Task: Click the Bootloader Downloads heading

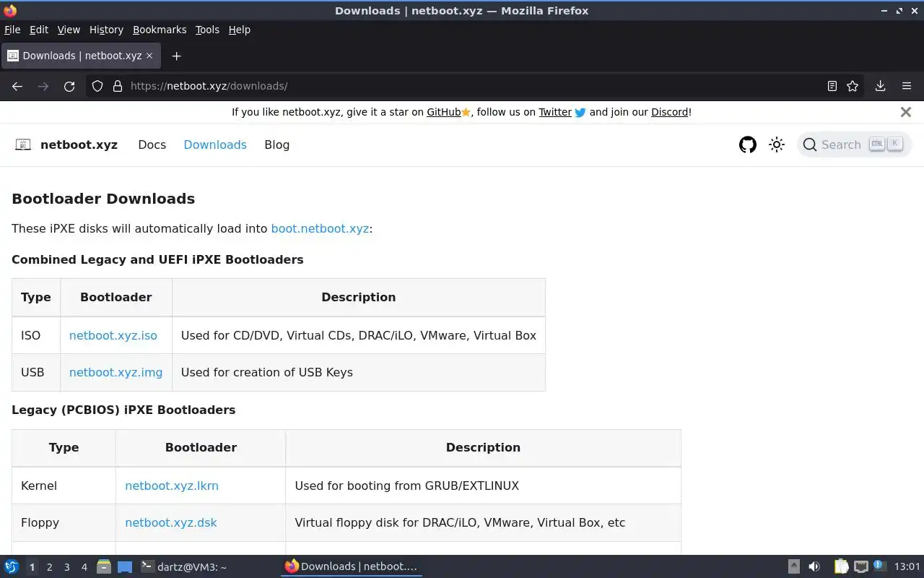Action: coord(103,199)
